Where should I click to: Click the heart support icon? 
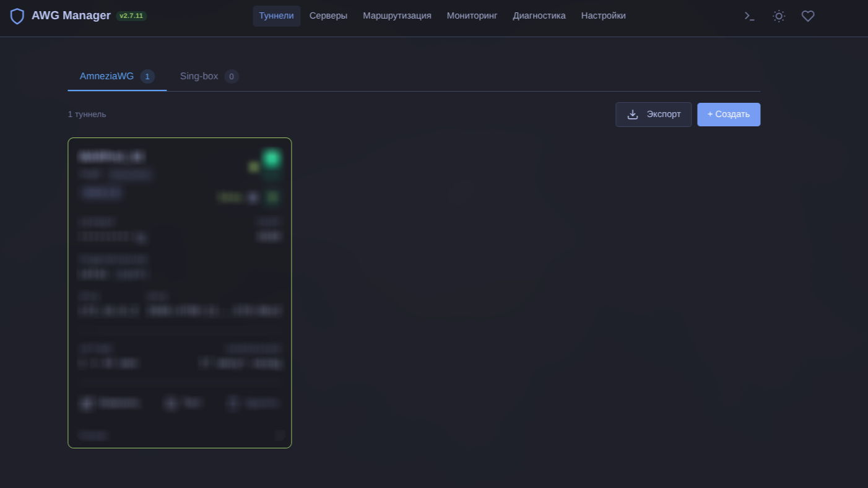click(808, 16)
